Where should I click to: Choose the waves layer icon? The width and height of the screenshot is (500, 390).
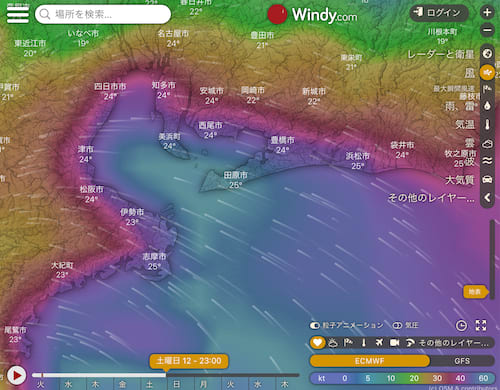[x=487, y=161]
